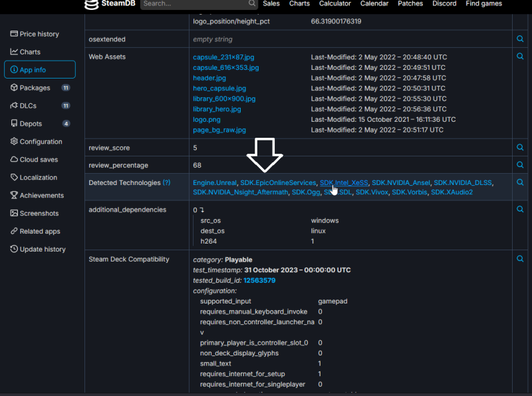Click the SDK.Intel_XeSS link
Viewport: 532px width, 396px height.
pyautogui.click(x=344, y=183)
